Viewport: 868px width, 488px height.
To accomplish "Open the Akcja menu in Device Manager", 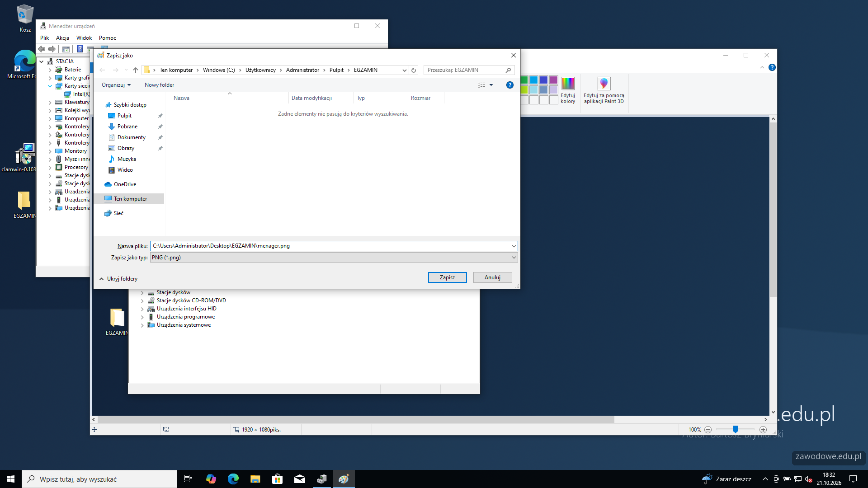I will tap(62, 38).
